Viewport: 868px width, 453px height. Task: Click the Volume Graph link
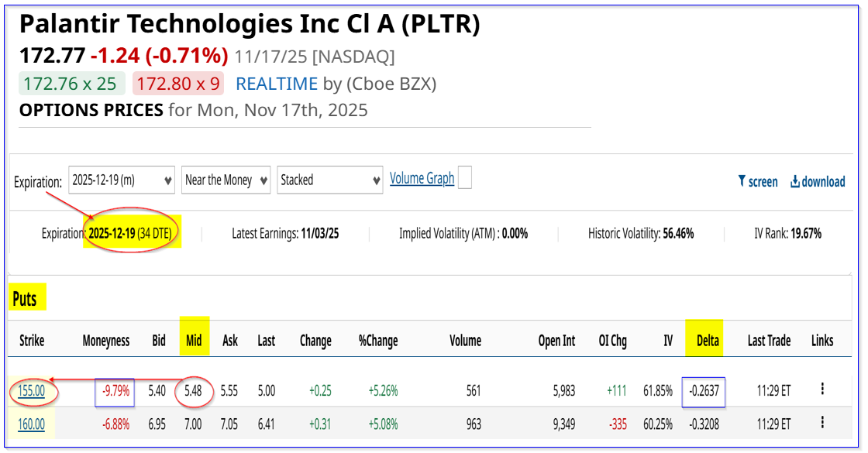[x=422, y=179]
